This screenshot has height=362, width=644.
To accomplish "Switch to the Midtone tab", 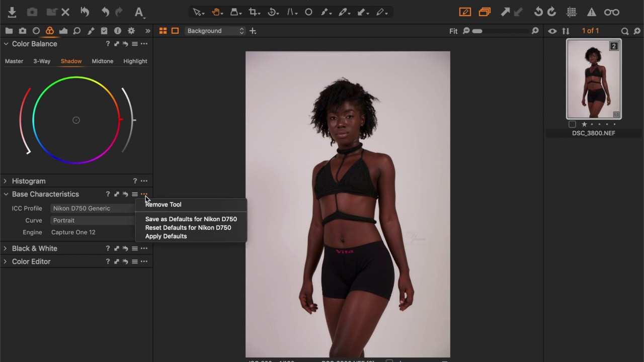I will point(103,61).
